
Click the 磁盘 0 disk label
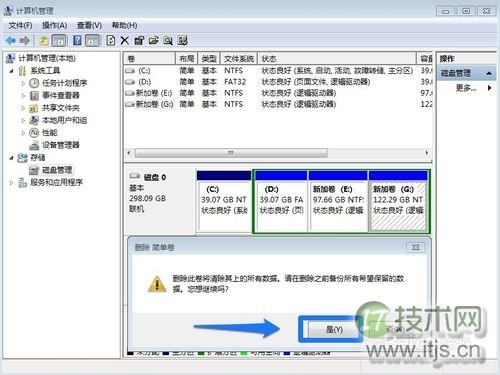point(155,177)
